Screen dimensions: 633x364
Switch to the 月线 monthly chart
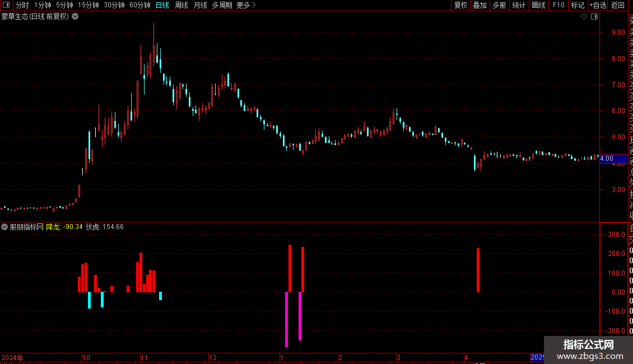pos(200,5)
